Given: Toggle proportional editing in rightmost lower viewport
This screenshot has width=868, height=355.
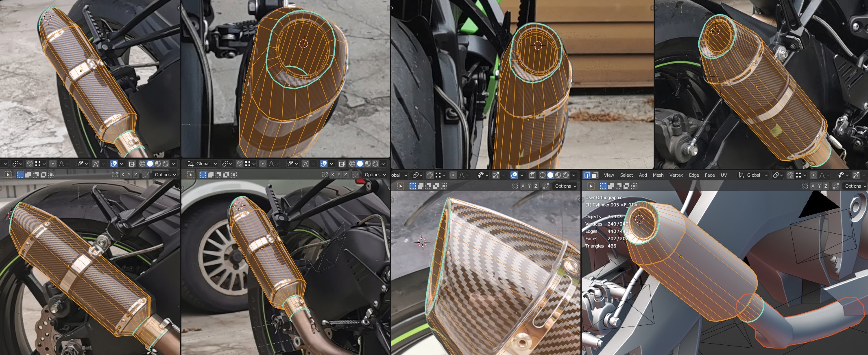Looking at the screenshot, I should tap(813, 175).
